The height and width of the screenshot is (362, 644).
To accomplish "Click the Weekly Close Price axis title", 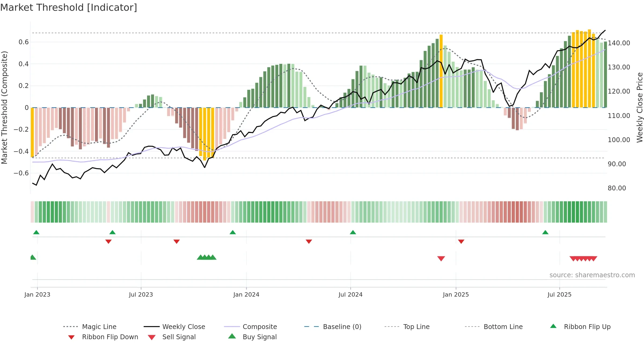I will coord(640,107).
